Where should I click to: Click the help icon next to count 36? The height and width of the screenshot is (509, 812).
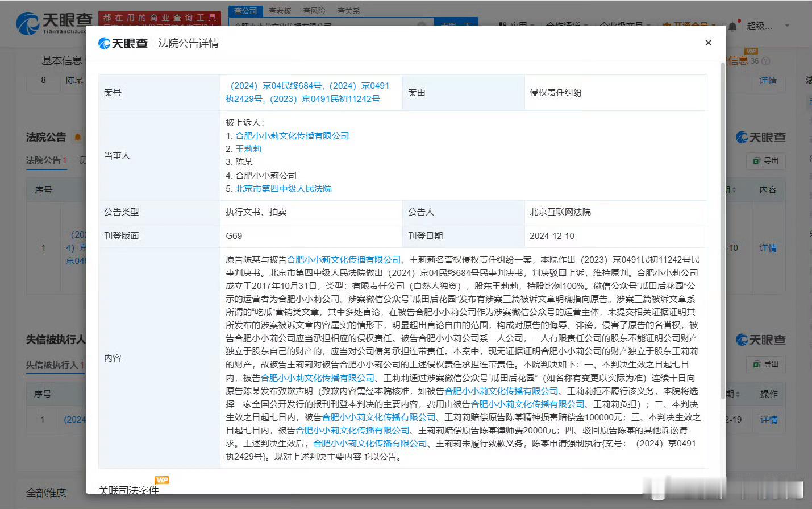pyautogui.click(x=766, y=61)
